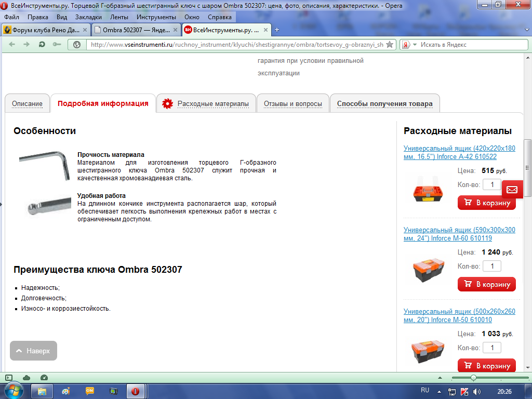This screenshot has width=532, height=399.
Task: Close the Ombra 502307 Яндекс tab
Action: 175,30
